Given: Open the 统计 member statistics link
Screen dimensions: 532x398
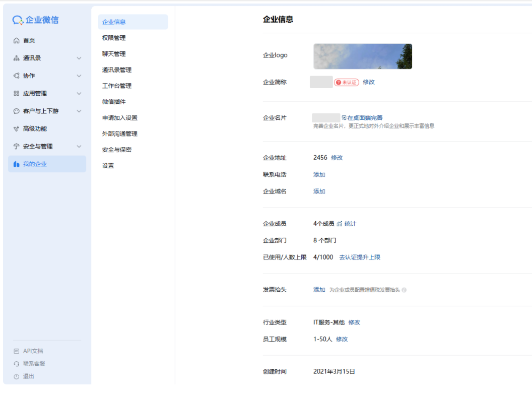Looking at the screenshot, I should pos(351,224).
